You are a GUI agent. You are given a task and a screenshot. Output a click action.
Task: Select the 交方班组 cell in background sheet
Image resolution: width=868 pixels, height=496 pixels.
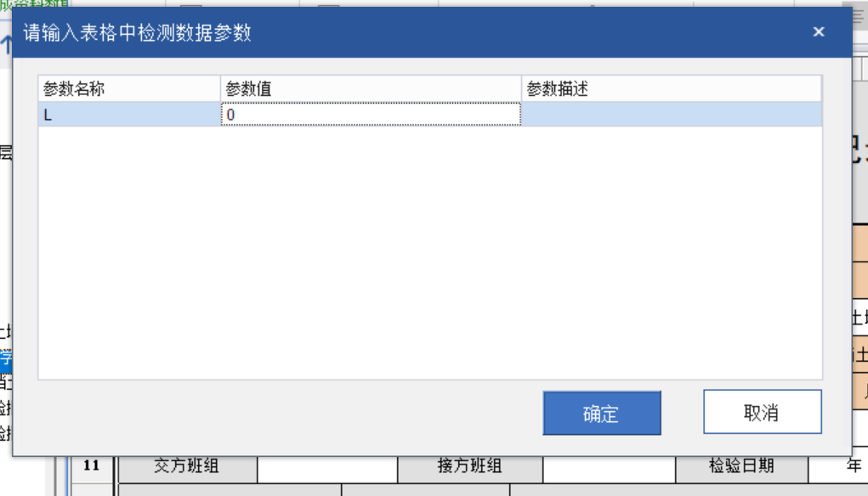(x=188, y=468)
